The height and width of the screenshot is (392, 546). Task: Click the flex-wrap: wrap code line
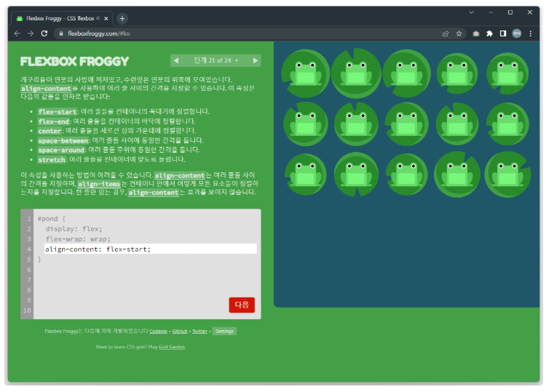point(78,239)
